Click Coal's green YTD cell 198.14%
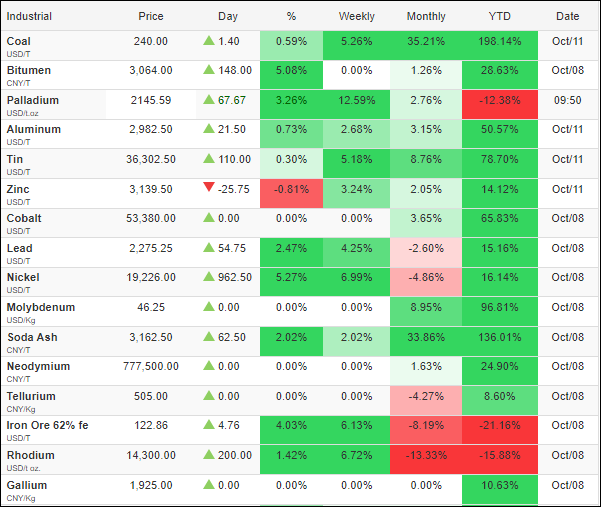This screenshot has width=601, height=507. (x=500, y=42)
